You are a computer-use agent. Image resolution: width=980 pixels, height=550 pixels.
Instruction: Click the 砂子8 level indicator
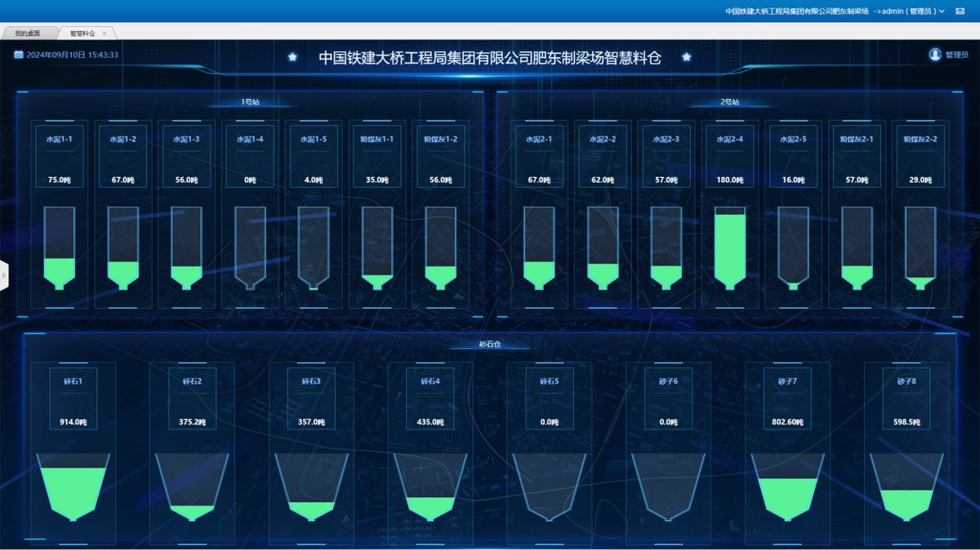[x=906, y=487]
